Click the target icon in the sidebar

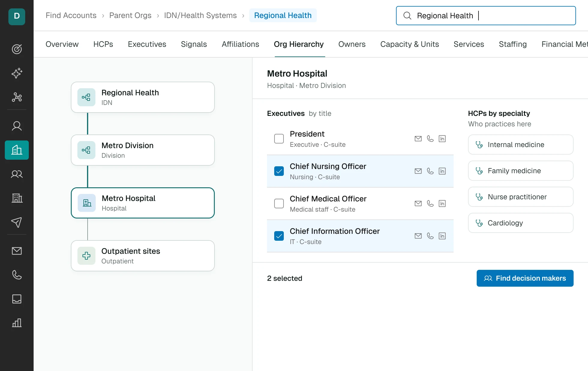pos(17,49)
